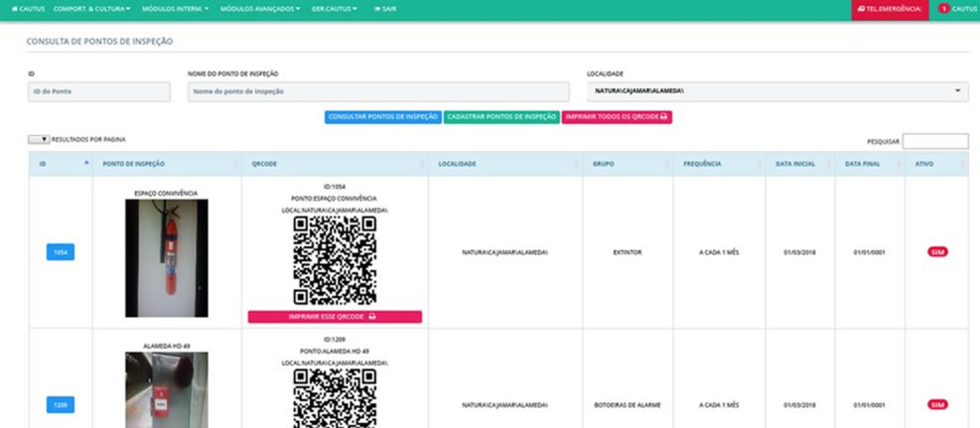Click the QR code for ID 1054
This screenshot has width=980, height=428.
click(335, 260)
